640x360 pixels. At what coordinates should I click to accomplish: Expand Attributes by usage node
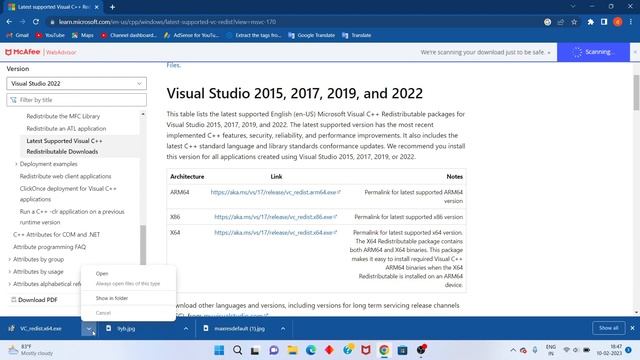tap(10, 272)
